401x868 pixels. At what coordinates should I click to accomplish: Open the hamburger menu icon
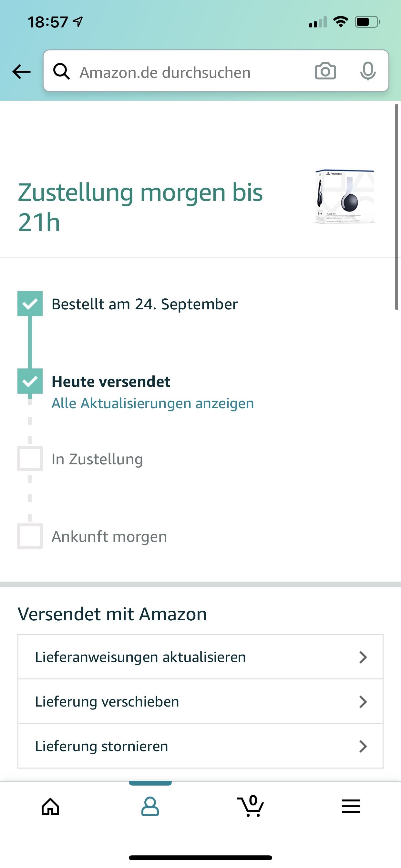click(351, 807)
